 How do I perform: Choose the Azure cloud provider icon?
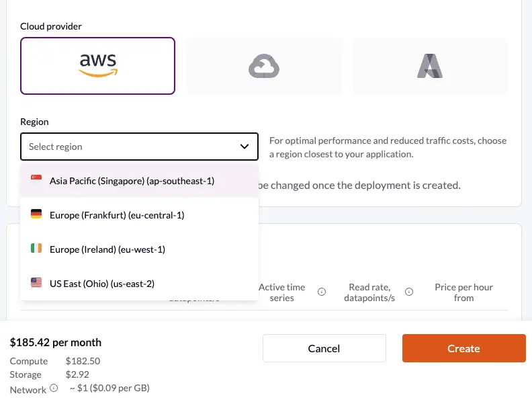click(430, 66)
